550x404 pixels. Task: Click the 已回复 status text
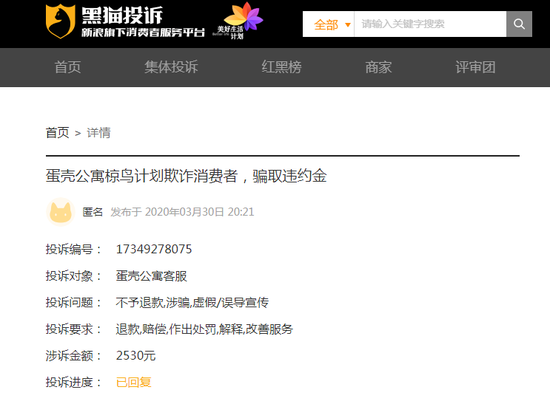(134, 382)
